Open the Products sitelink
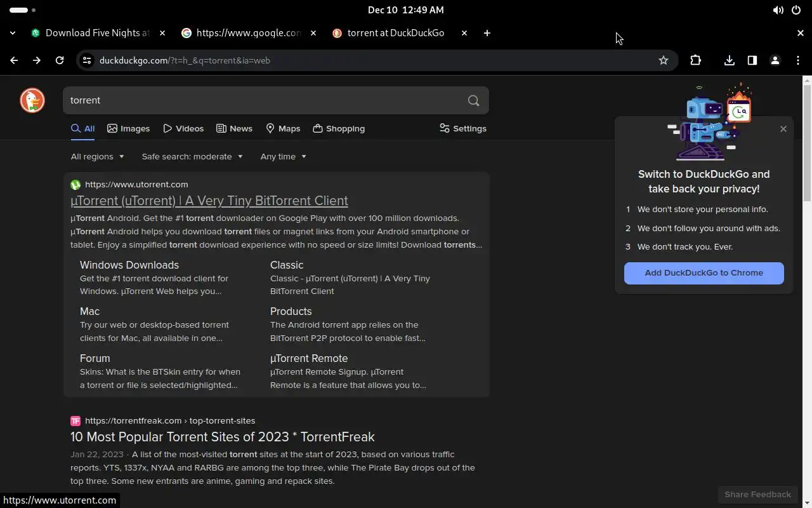This screenshot has width=812, height=508. [x=291, y=311]
